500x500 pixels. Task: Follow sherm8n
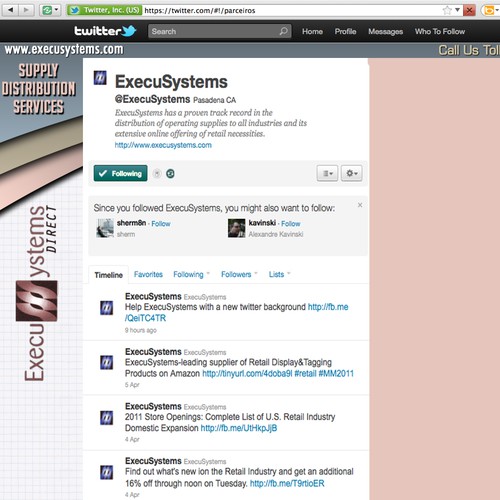(x=161, y=224)
